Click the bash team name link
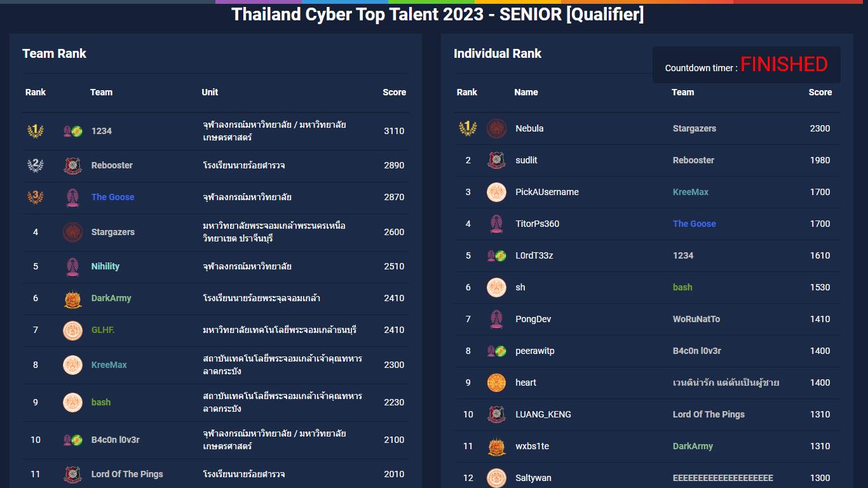 coord(102,402)
